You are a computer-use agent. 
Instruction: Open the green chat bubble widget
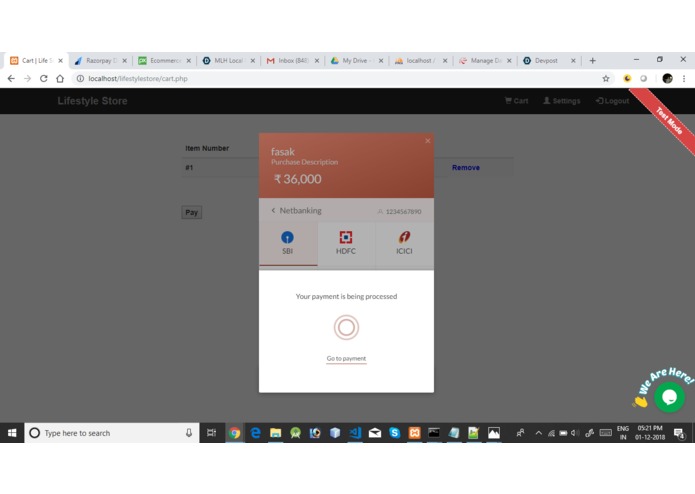tap(669, 397)
